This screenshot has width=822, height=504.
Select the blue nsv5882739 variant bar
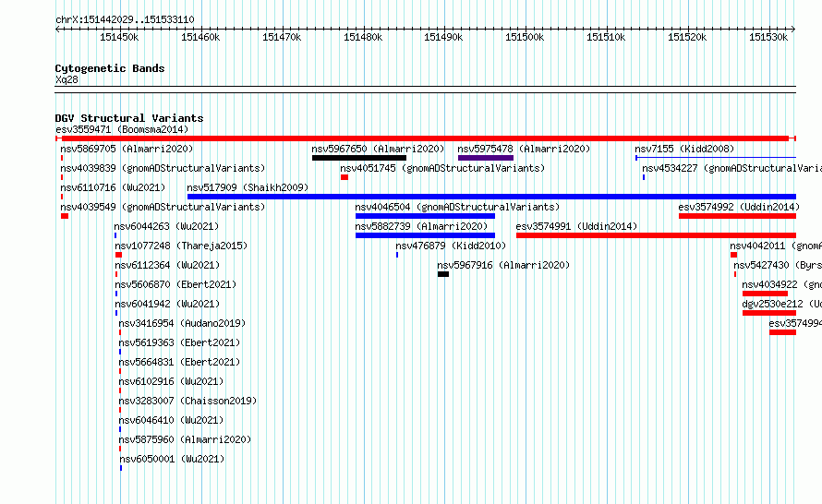click(425, 235)
